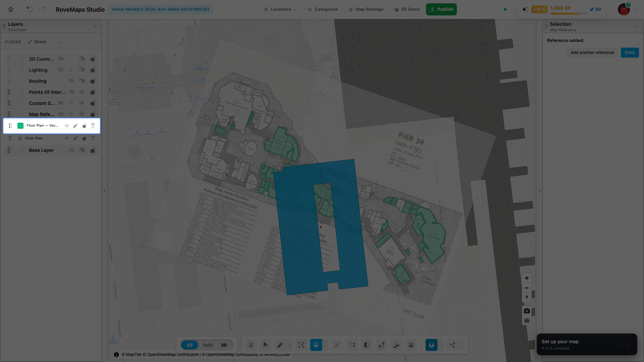Collapse the Selection panel header
This screenshot has width=644, height=362.
637,26
